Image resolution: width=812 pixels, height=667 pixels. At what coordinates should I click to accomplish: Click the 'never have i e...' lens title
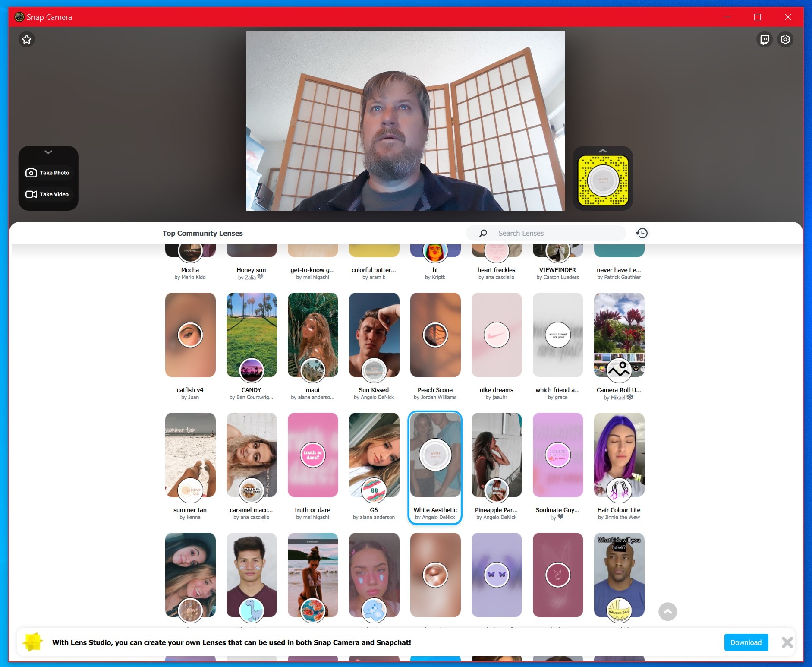[619, 270]
